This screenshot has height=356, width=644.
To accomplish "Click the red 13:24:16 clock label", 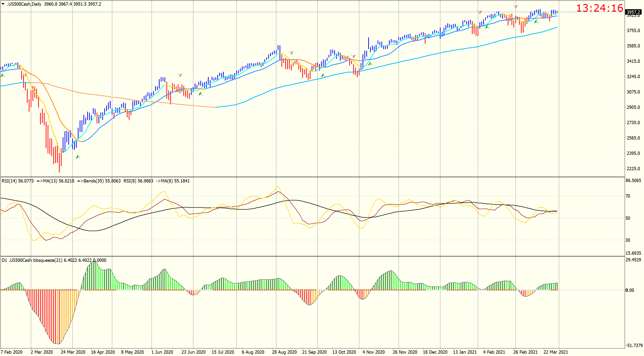I will pyautogui.click(x=599, y=8).
